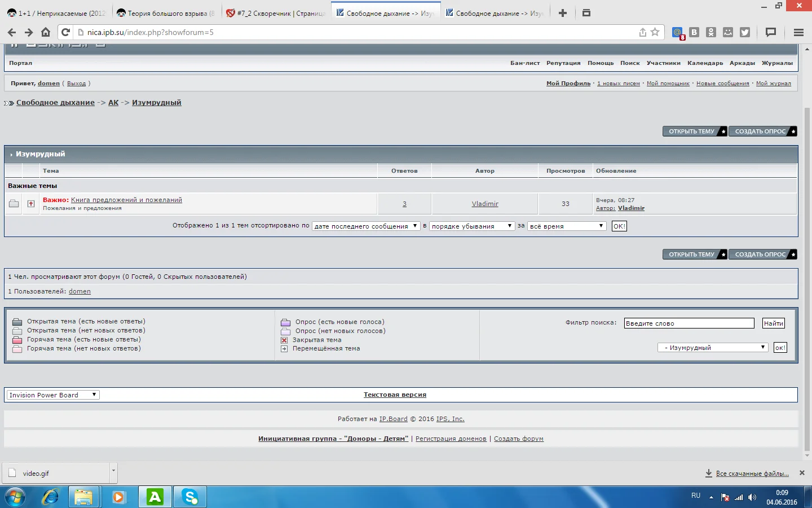Click lower СОЗДАТЬ ОПРОС button
812x508 pixels.
pyautogui.click(x=763, y=254)
